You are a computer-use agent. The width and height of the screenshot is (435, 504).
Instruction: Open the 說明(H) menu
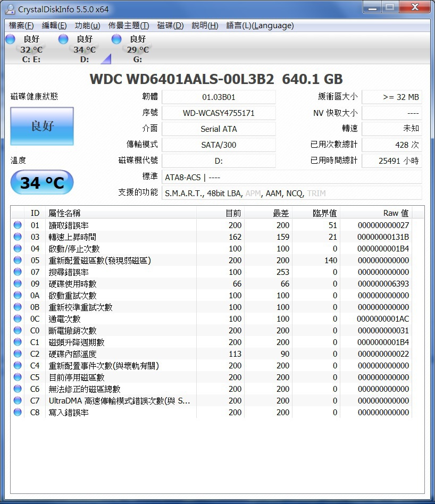tap(205, 26)
